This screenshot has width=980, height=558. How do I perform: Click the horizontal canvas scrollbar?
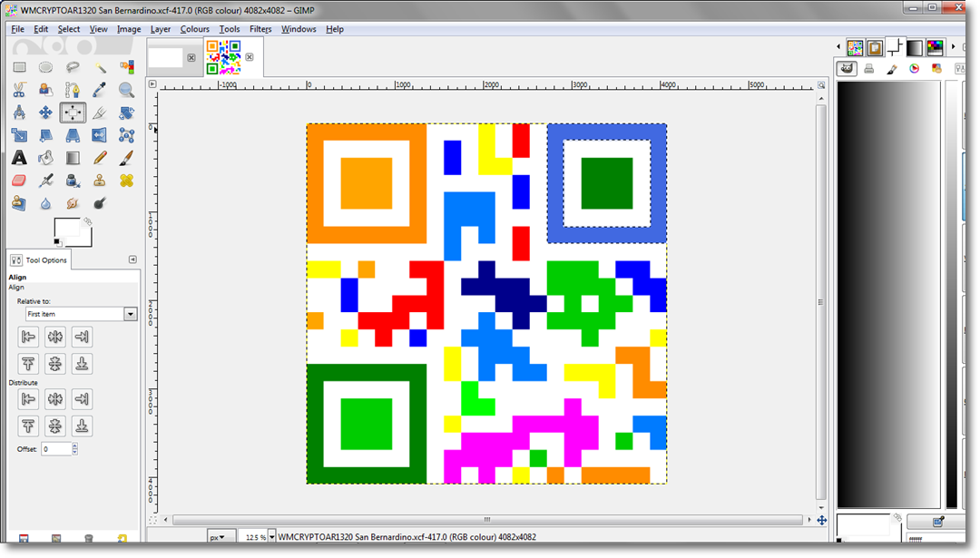[487, 520]
